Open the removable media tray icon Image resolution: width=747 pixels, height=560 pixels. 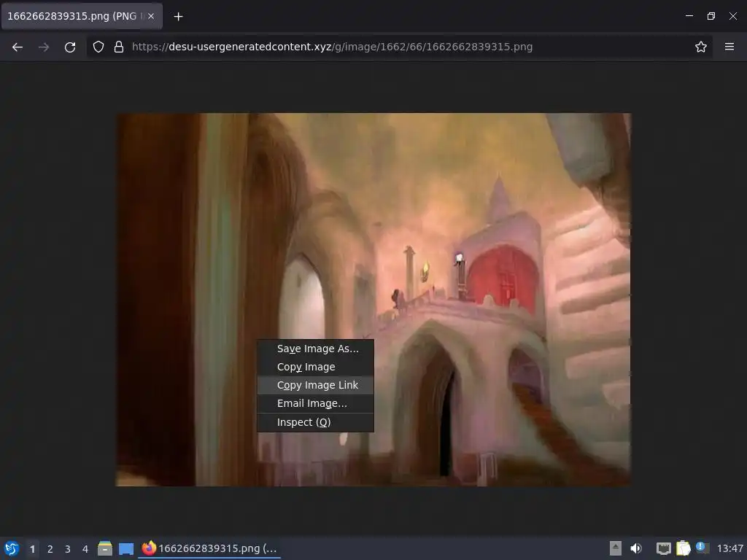coord(616,548)
